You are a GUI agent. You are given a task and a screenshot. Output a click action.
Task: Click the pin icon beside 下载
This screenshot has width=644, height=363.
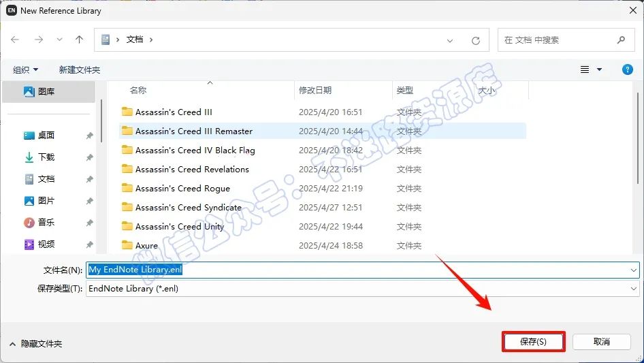89,157
